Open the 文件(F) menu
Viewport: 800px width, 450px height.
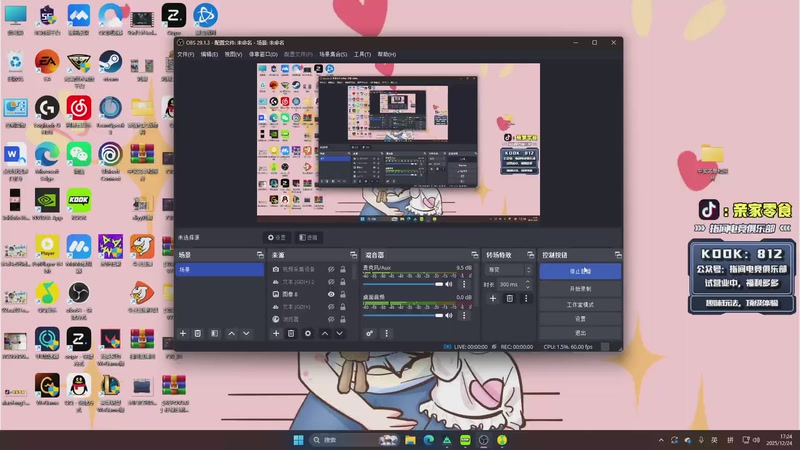185,54
